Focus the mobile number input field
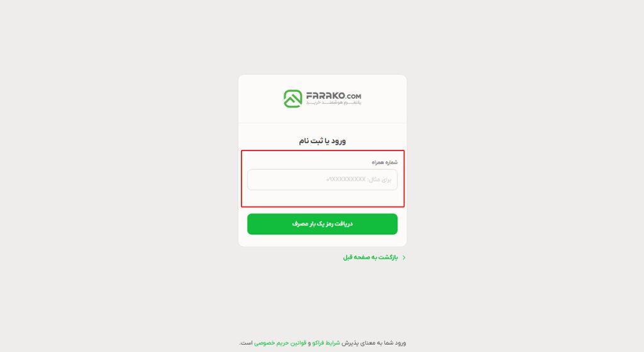The image size is (644, 352). 323,179
